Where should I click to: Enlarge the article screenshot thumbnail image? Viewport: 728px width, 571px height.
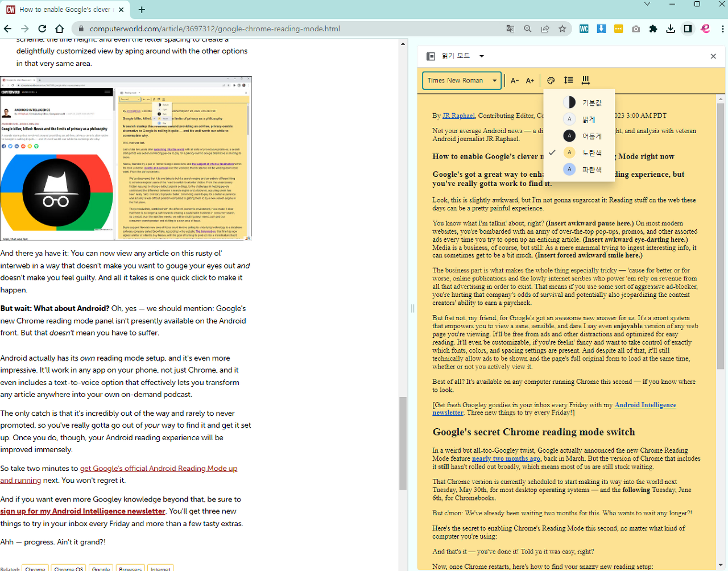(x=126, y=159)
